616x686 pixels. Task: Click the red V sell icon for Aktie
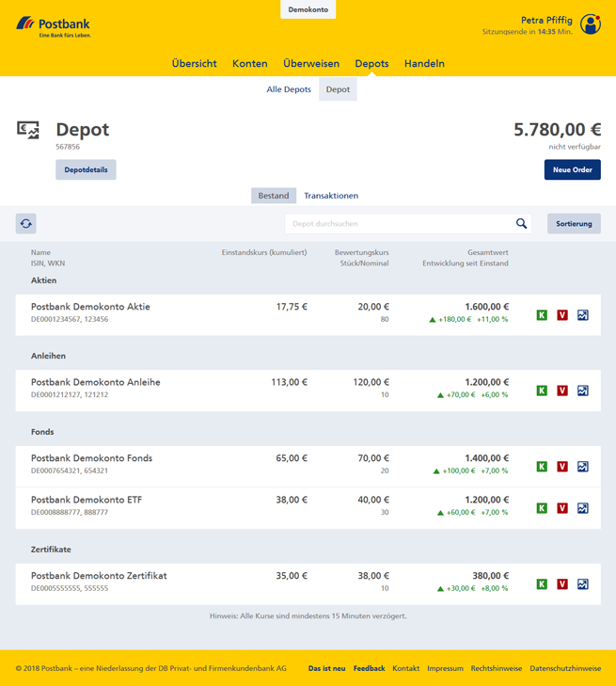click(562, 315)
